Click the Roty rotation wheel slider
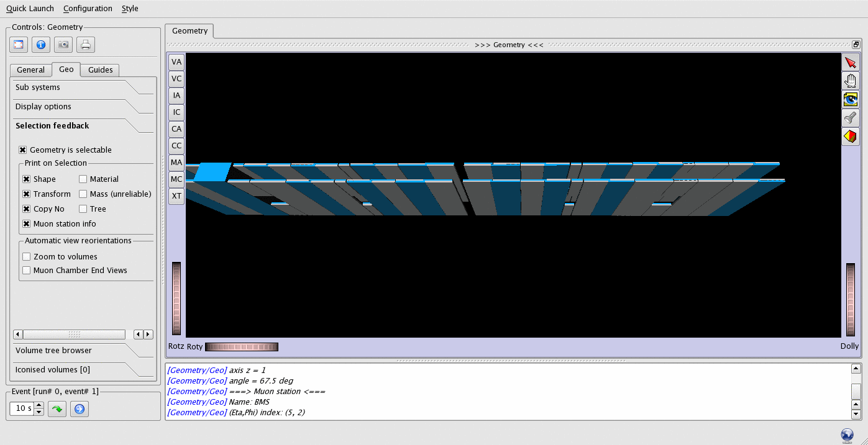868x445 pixels. pos(242,347)
